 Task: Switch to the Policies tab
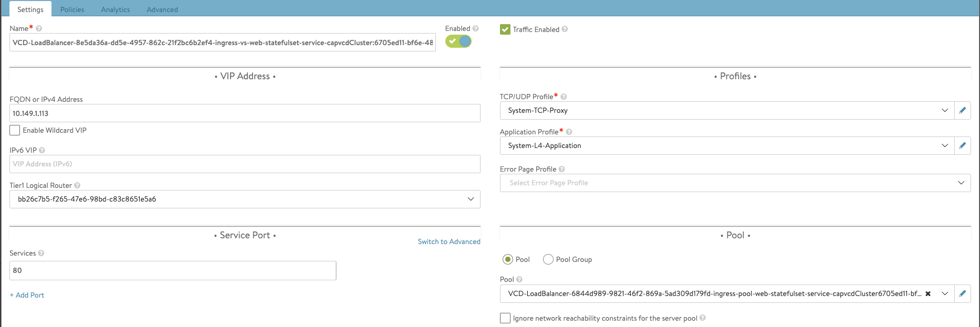click(x=72, y=9)
